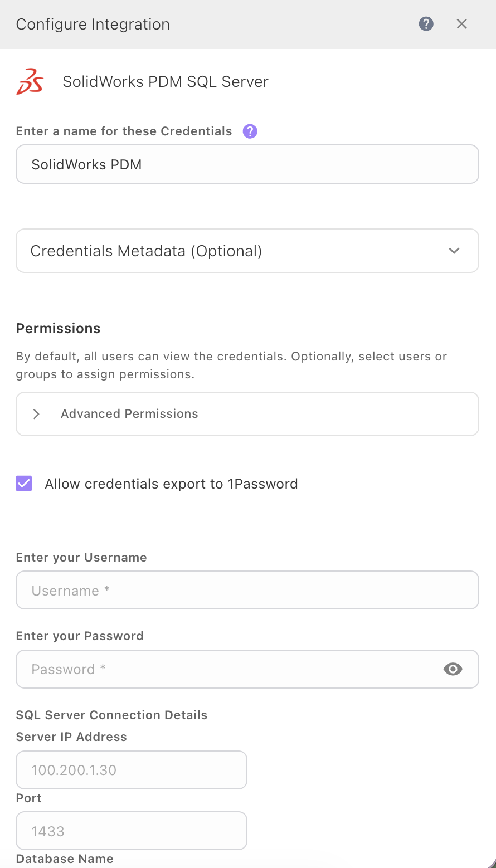Expand Advanced Permissions using its chevron arrow
The height and width of the screenshot is (868, 496).
coord(36,414)
